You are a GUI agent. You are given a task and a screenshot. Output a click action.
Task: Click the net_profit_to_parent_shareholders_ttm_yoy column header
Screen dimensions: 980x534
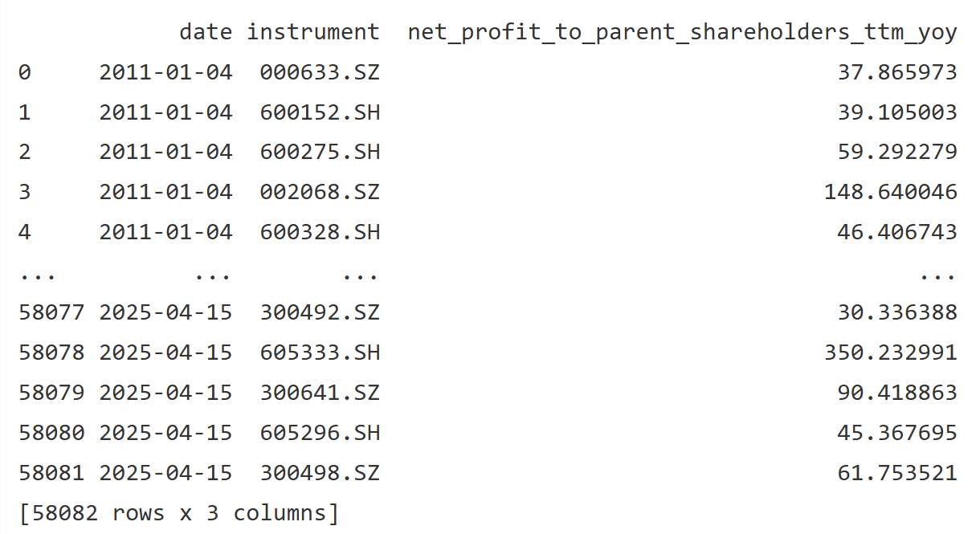pos(682,32)
